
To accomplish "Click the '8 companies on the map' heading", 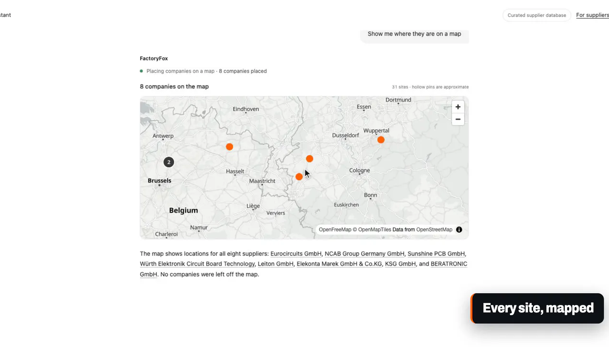I will point(175,87).
